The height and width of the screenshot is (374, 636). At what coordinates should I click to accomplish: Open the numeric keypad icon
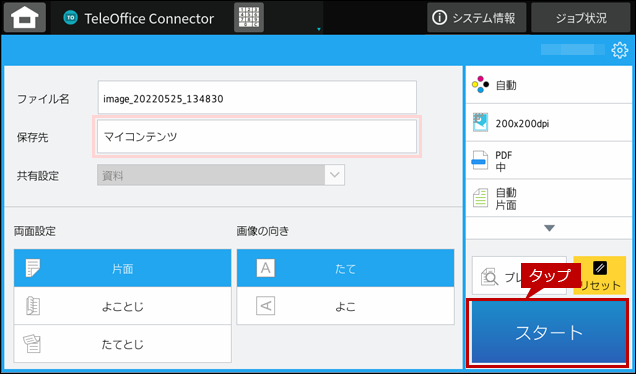point(249,17)
